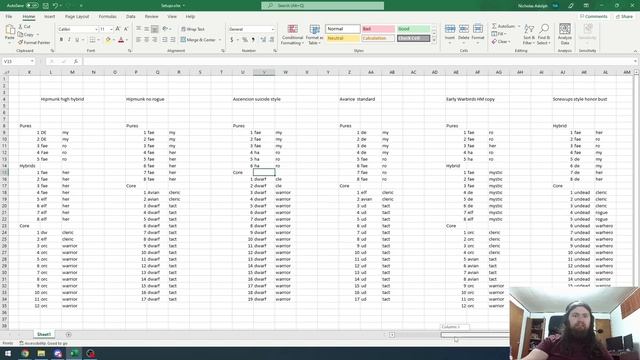This screenshot has height=360, width=640.
Task: Click the Orientation text-angle icon
Action: click(x=165, y=29)
